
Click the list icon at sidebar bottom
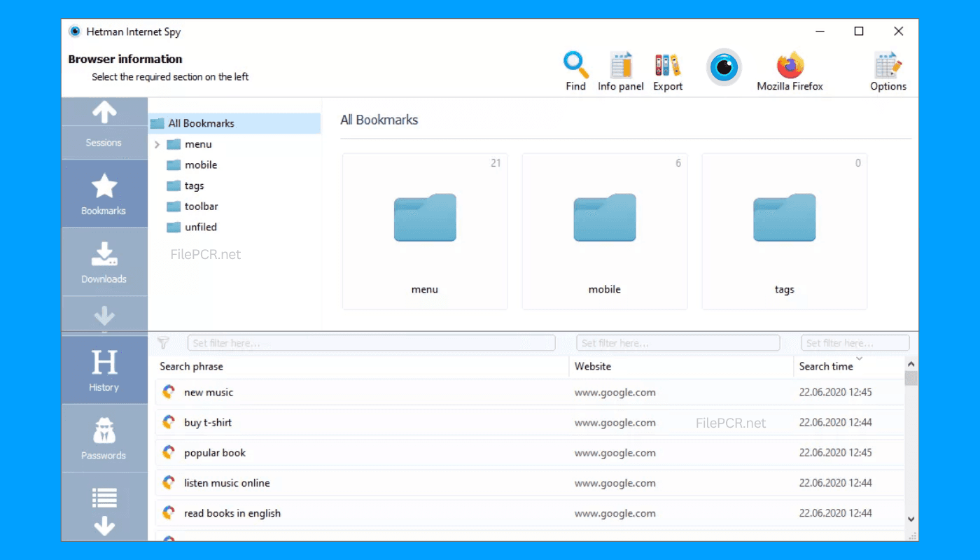(x=104, y=498)
